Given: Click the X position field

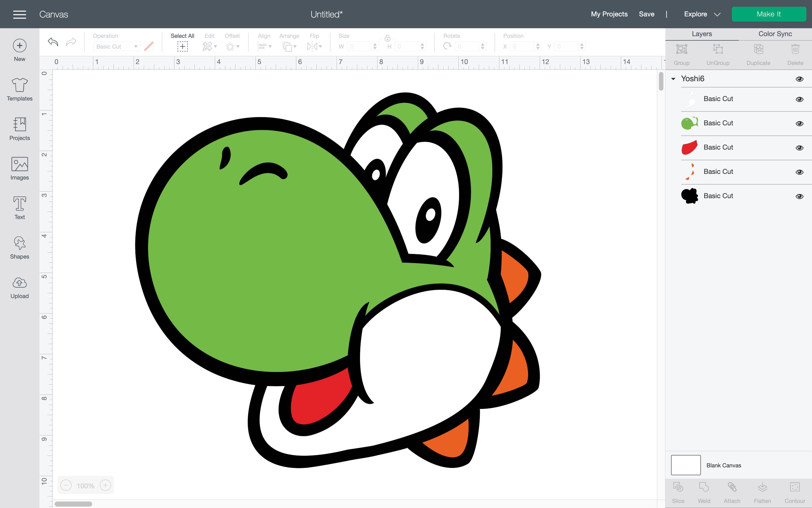Looking at the screenshot, I should point(523,46).
